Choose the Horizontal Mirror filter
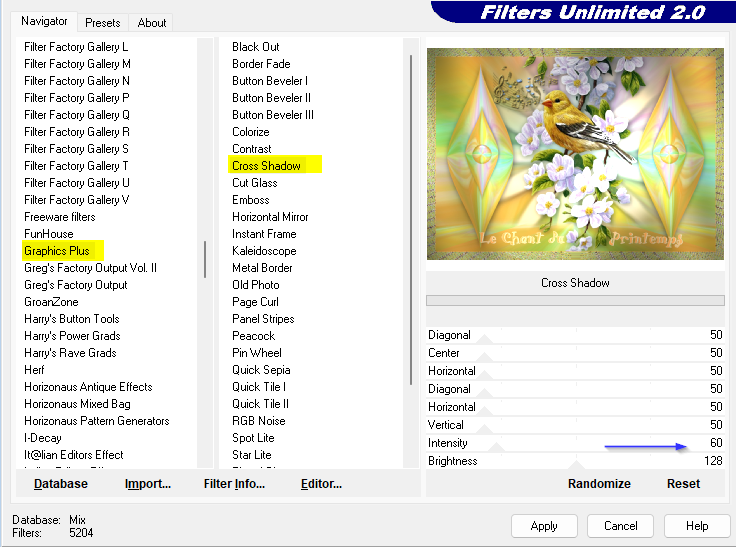The image size is (736, 547). click(x=270, y=217)
